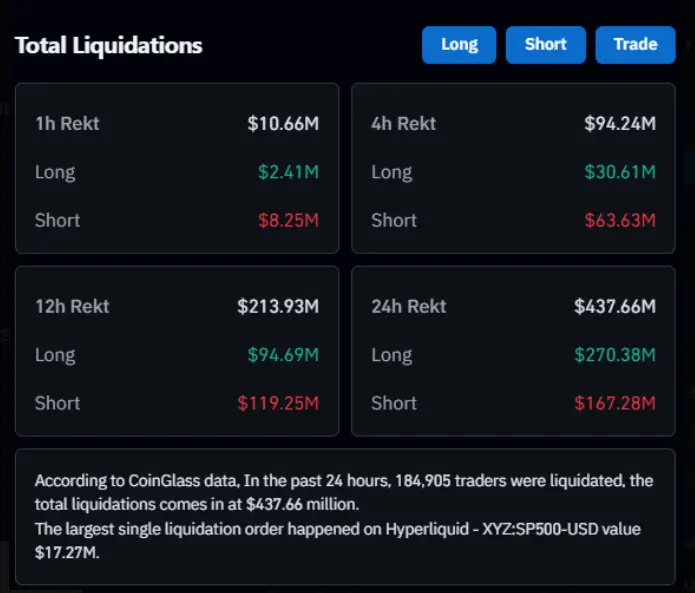The width and height of the screenshot is (695, 593).
Task: Click the 1h long value $2.41M
Action: pos(288,172)
